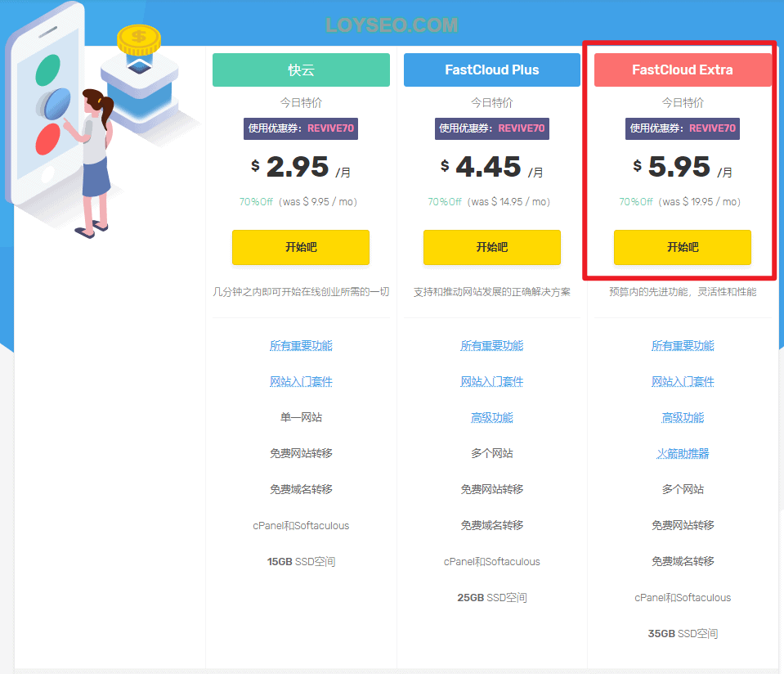Open 网站入门套件 link in 快云 column
Image resolution: width=784 pixels, height=674 pixels.
(x=301, y=382)
